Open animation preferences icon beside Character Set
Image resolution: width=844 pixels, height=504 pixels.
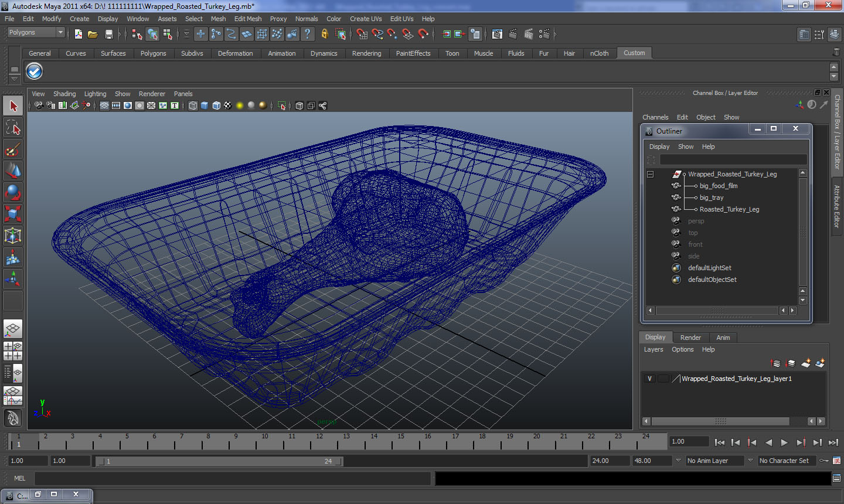coord(836,461)
